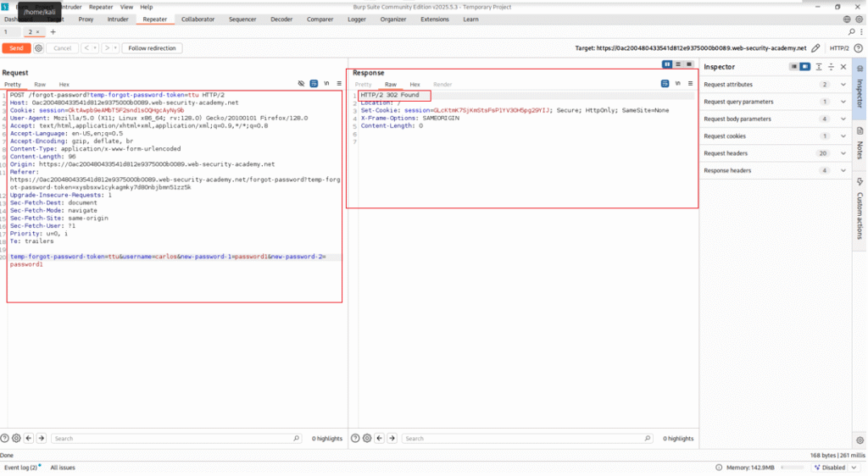The image size is (868, 476).
Task: Switch to the Proxy tool tab
Action: (86, 19)
